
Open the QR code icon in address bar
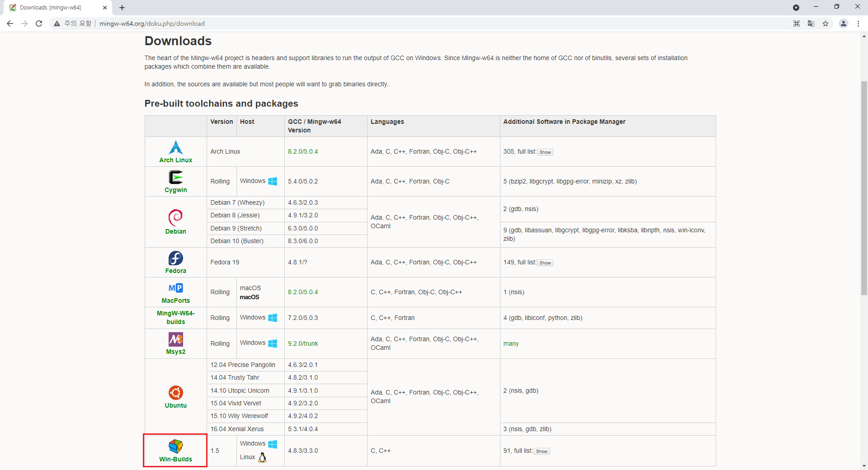(797, 23)
